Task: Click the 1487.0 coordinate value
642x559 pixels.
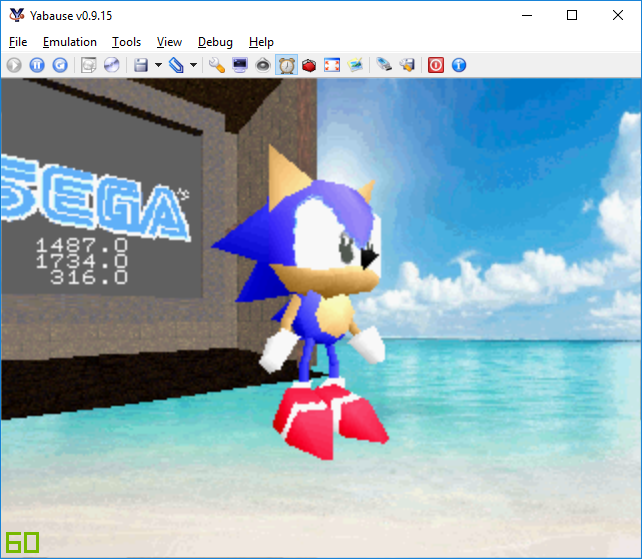Action: pos(81,245)
